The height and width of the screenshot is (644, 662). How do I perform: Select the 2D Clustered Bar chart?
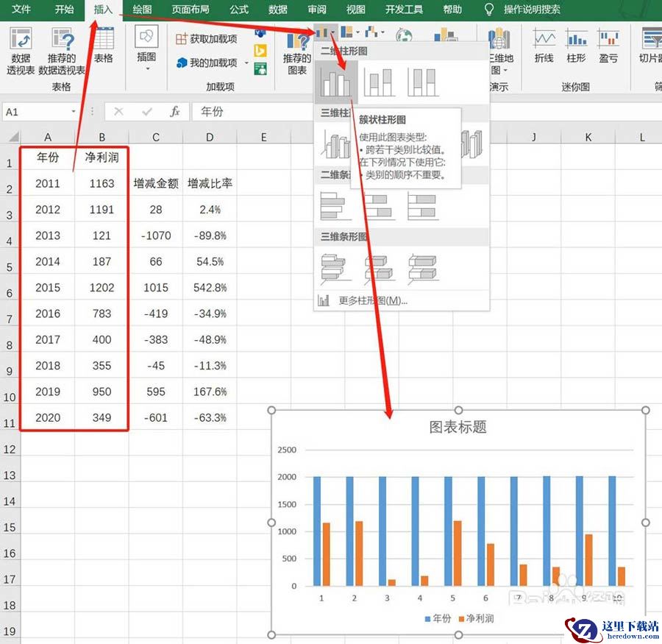coord(336,206)
